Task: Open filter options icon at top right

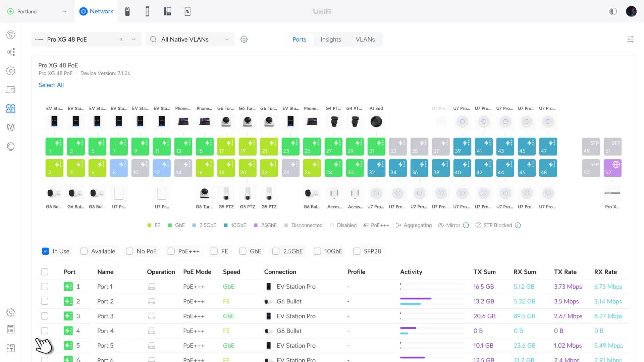Action: 630,39
